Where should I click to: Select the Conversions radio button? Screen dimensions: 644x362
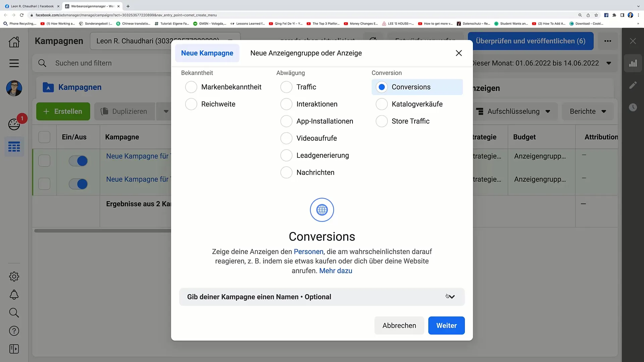tap(381, 87)
